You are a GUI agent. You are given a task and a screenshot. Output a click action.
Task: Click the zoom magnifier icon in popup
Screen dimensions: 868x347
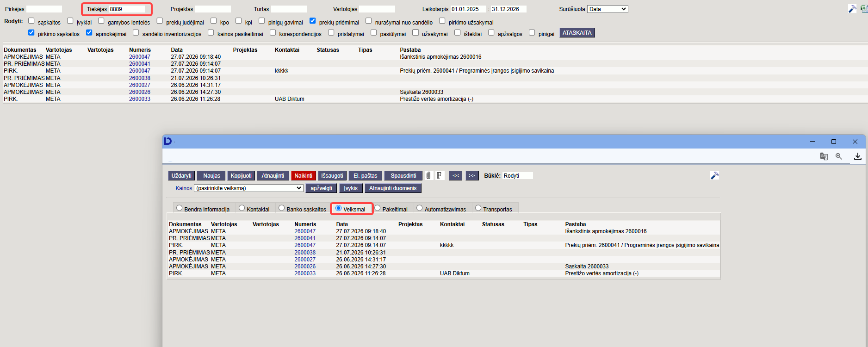(839, 156)
